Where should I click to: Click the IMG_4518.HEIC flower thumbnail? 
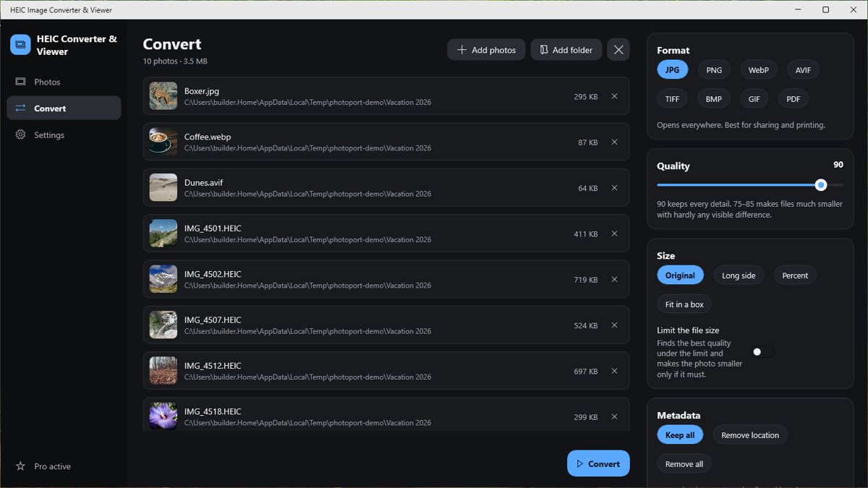(x=163, y=416)
